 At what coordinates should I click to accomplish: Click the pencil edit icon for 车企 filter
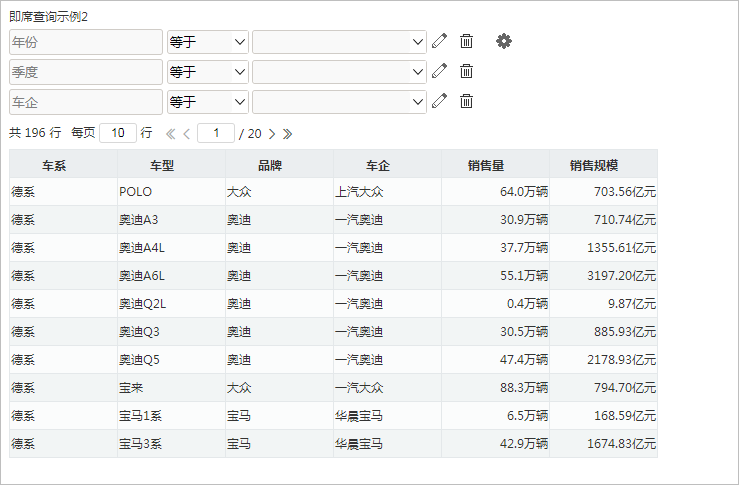click(439, 101)
